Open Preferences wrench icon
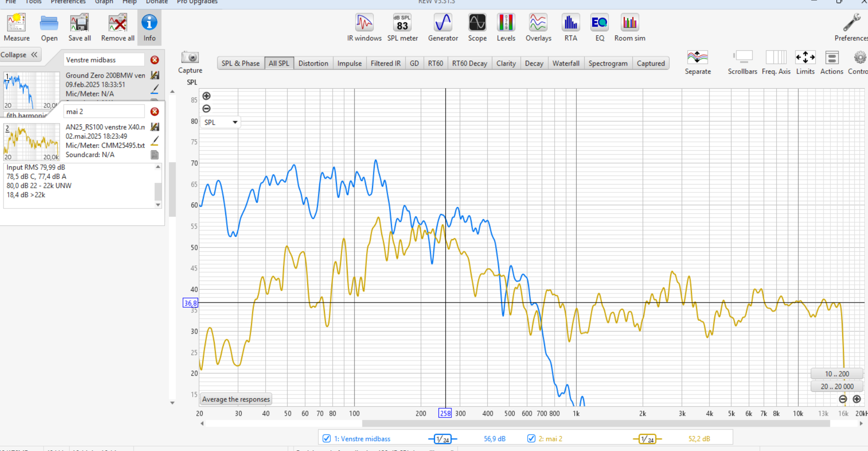This screenshot has height=451, width=868. tap(852, 28)
